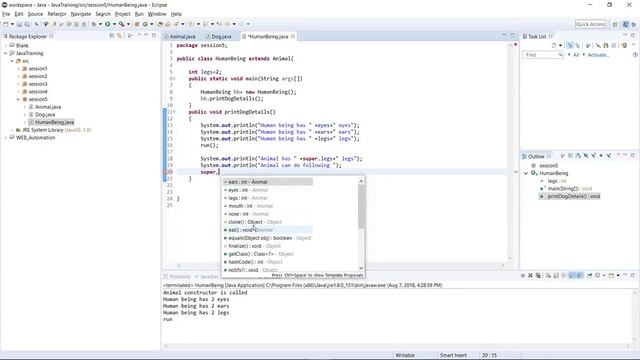The width and height of the screenshot is (640, 360).
Task: Click the New file toolbar icon
Action: (6, 24)
